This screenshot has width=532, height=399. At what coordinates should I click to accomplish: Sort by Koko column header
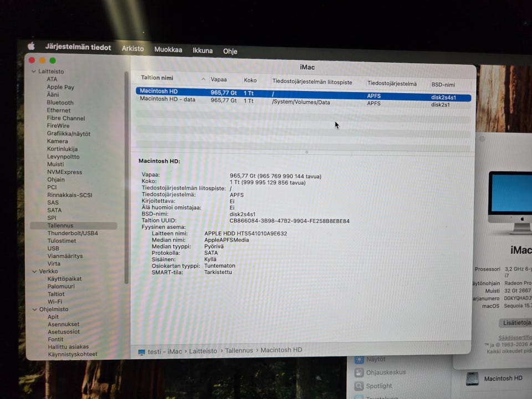point(250,80)
